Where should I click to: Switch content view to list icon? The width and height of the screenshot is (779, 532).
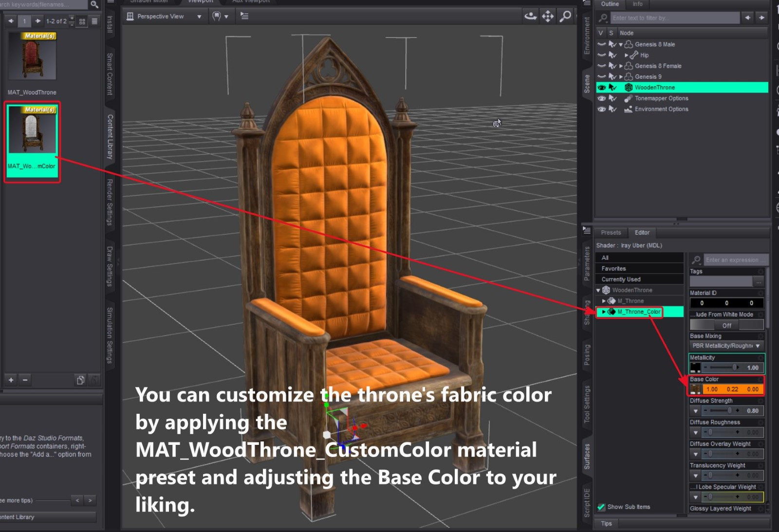coord(94,21)
